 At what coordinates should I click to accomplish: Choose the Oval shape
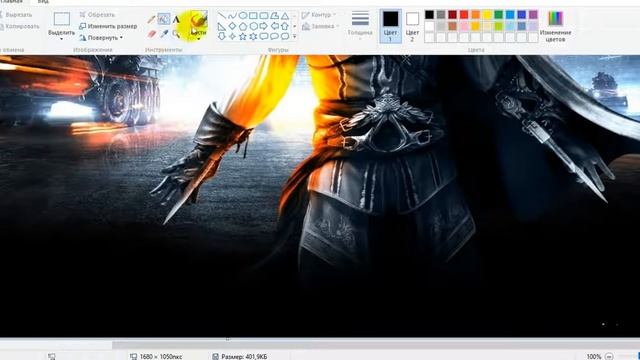tap(243, 16)
